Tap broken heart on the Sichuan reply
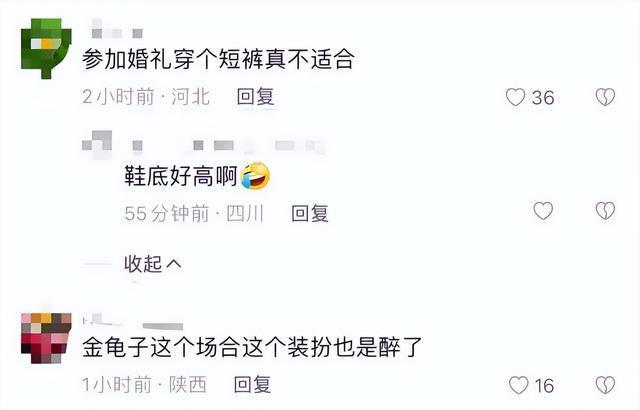This screenshot has width=640, height=410. click(605, 211)
